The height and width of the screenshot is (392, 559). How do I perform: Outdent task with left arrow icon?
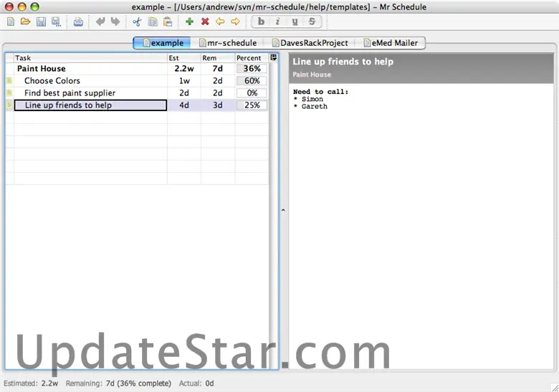pyautogui.click(x=220, y=21)
